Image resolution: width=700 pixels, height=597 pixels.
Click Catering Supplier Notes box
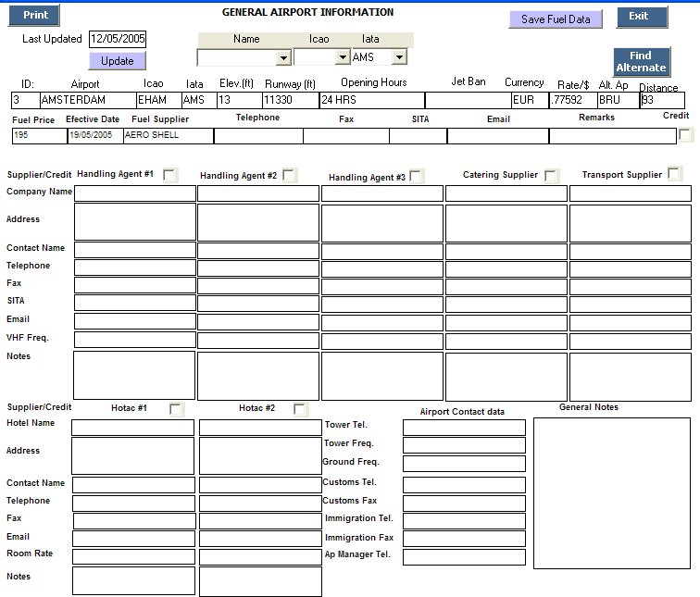pos(506,377)
